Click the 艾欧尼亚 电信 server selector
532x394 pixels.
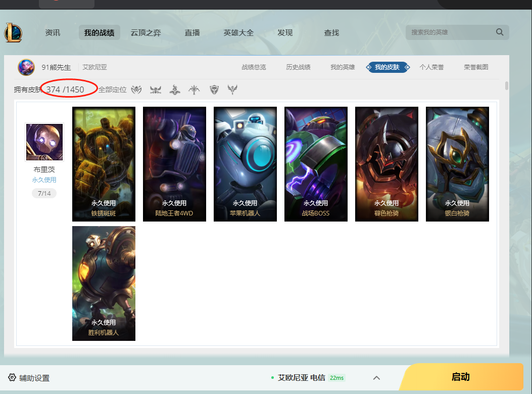(301, 378)
